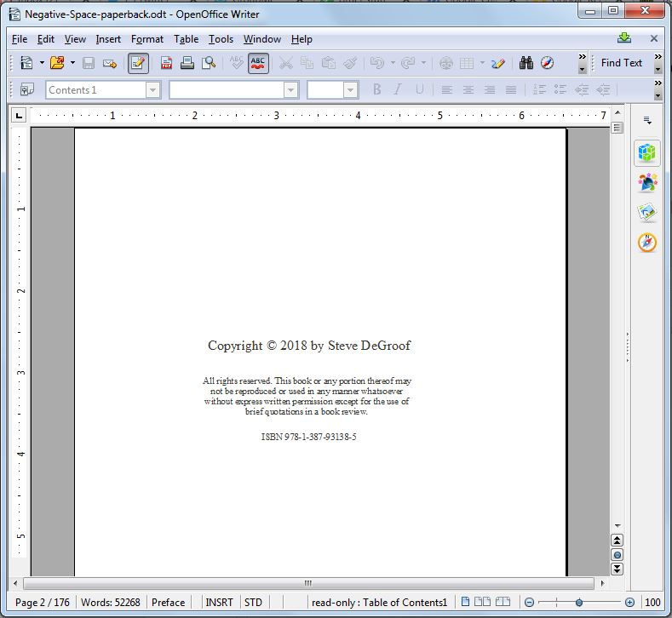Select Align Right icon

click(x=490, y=90)
